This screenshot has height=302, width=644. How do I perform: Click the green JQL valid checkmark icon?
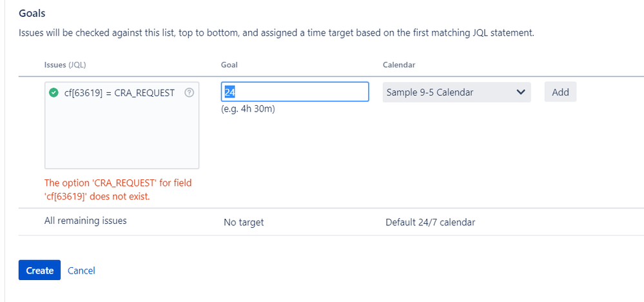coord(54,93)
